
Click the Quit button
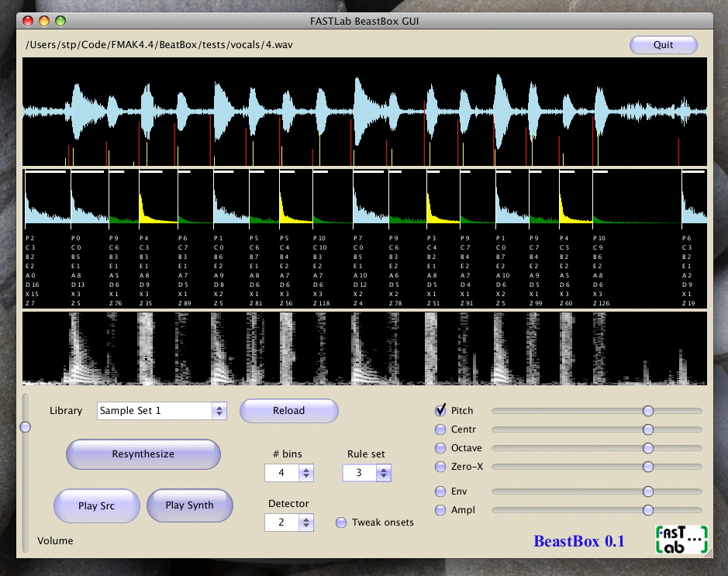pyautogui.click(x=663, y=44)
